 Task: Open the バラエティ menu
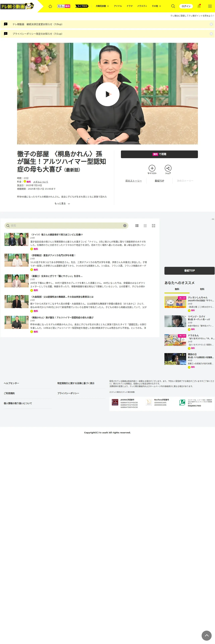point(142,6)
